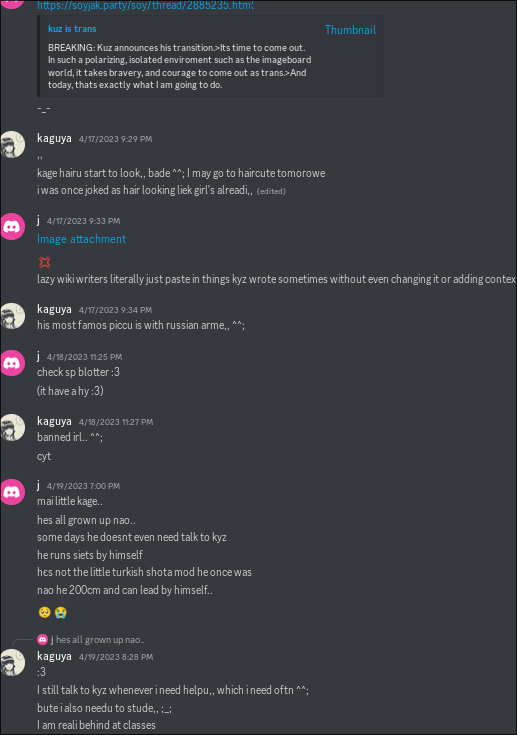Click kaguya's avatar at 9:29 PM message

coord(12,144)
